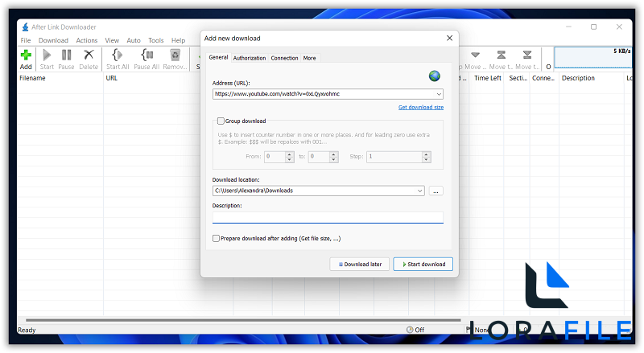
Task: Open the Download menu
Action: pyautogui.click(x=53, y=40)
